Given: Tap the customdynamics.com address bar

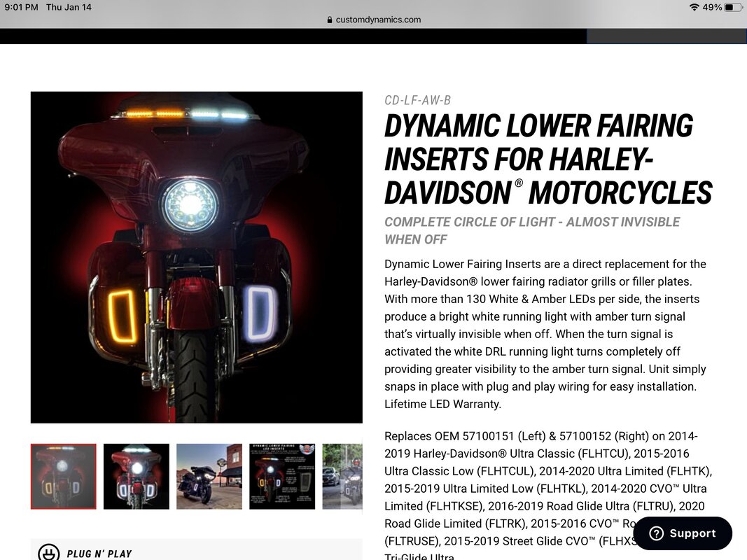Looking at the screenshot, I should tap(374, 20).
